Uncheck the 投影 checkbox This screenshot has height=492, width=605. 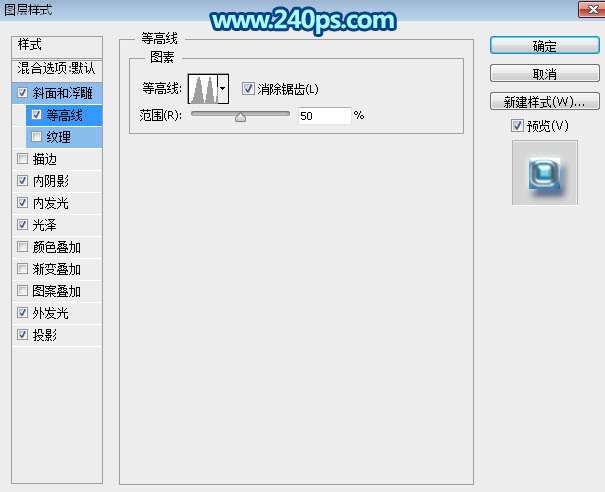point(22,334)
